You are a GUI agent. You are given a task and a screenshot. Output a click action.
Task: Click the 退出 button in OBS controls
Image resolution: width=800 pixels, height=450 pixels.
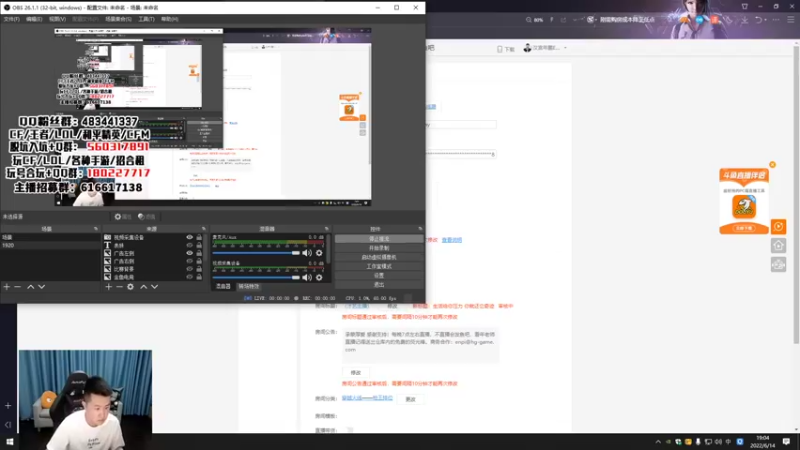point(379,285)
